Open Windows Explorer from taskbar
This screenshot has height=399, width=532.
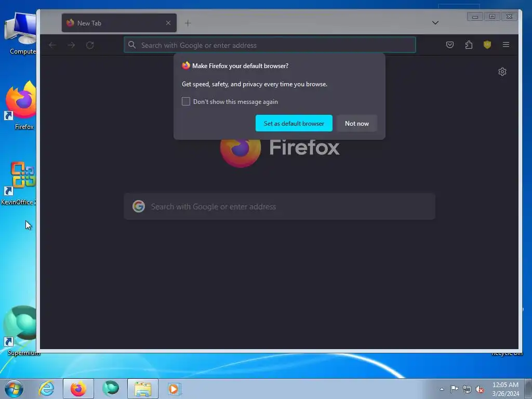pos(143,389)
